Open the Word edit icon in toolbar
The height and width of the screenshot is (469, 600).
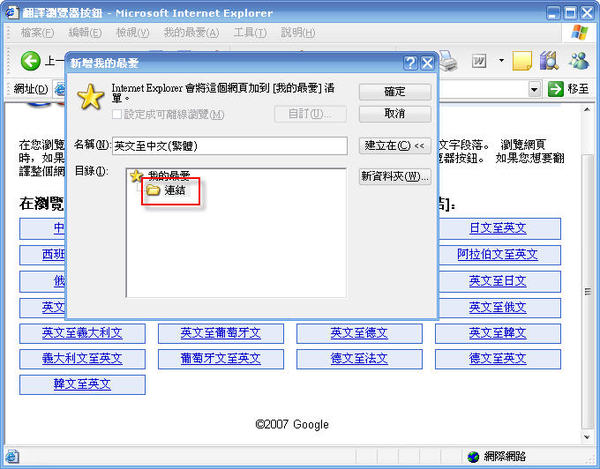pos(479,61)
